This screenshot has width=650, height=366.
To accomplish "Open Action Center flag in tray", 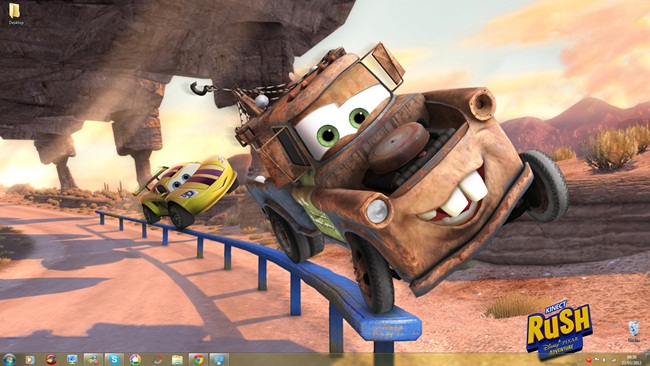I will 597,359.
